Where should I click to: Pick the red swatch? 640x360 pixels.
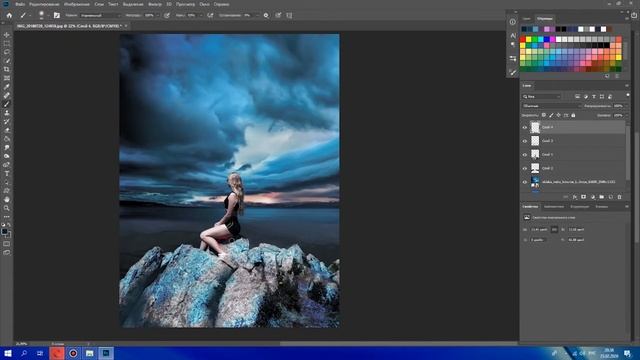click(522, 40)
